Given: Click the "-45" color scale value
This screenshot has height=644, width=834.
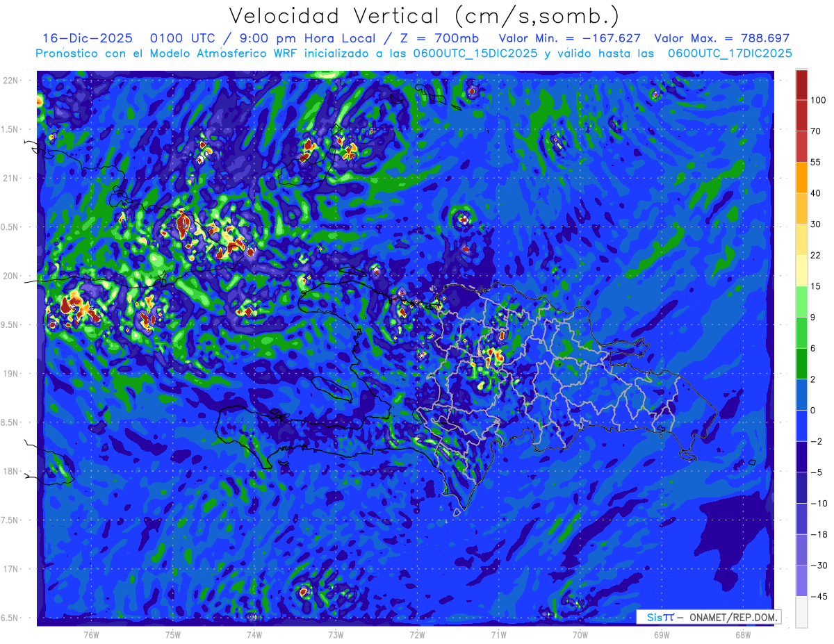Looking at the screenshot, I should point(818,596).
